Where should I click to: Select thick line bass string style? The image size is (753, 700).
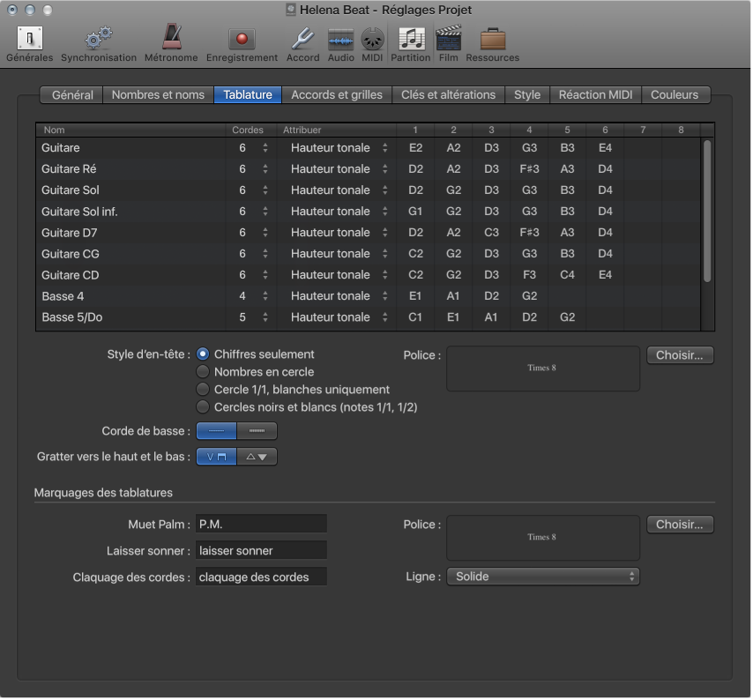257,430
